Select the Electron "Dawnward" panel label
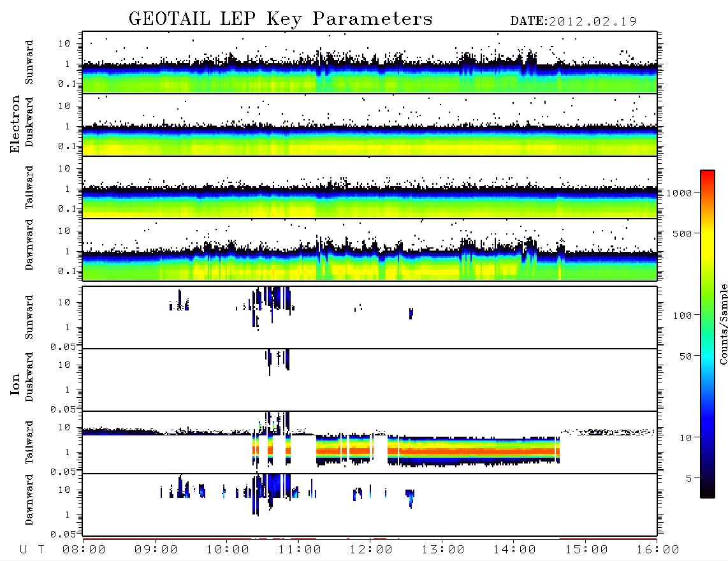728x561 pixels. (29, 245)
